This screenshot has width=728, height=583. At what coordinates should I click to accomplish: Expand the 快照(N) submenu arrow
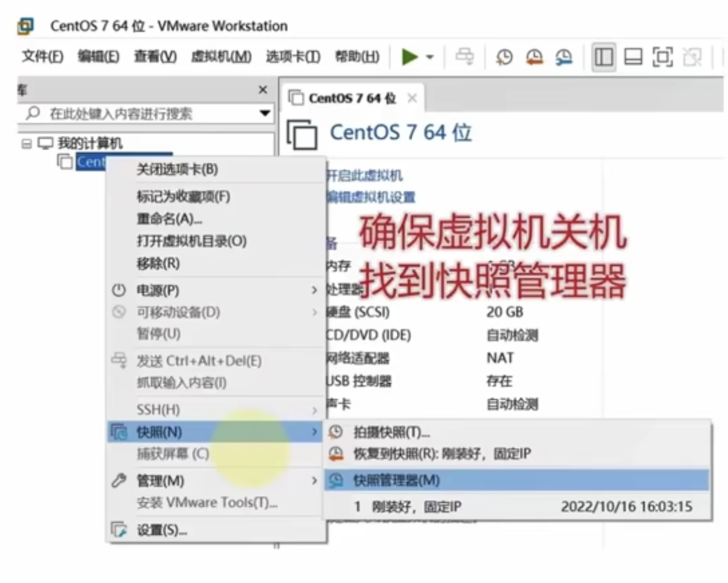click(315, 432)
